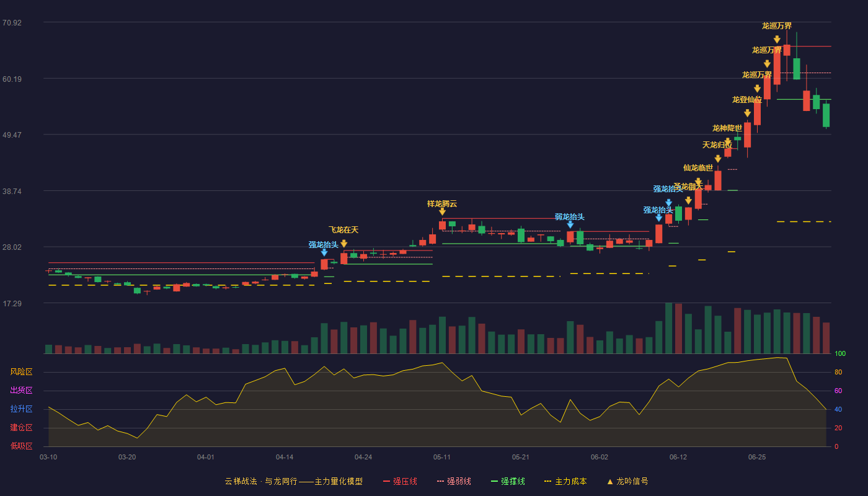The image size is (868, 496).
Task: Click the arrow under the topmost 龙巡万界
Action: pyautogui.click(x=777, y=40)
